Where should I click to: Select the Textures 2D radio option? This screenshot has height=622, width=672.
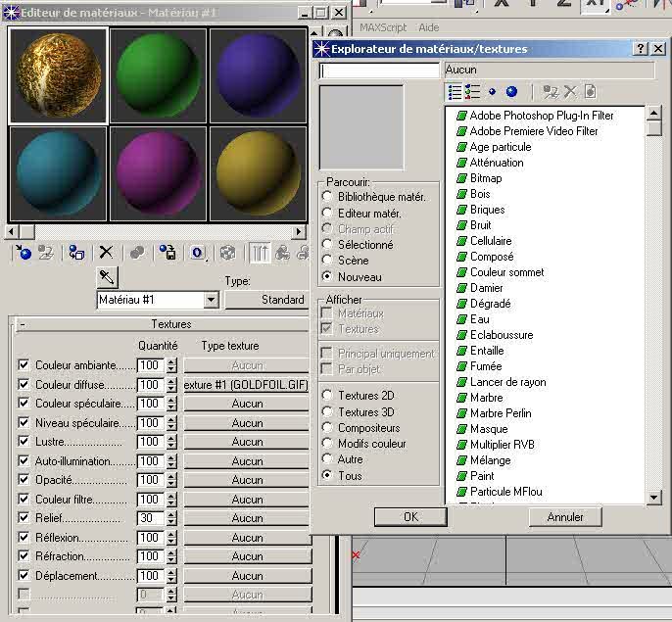[x=327, y=396]
